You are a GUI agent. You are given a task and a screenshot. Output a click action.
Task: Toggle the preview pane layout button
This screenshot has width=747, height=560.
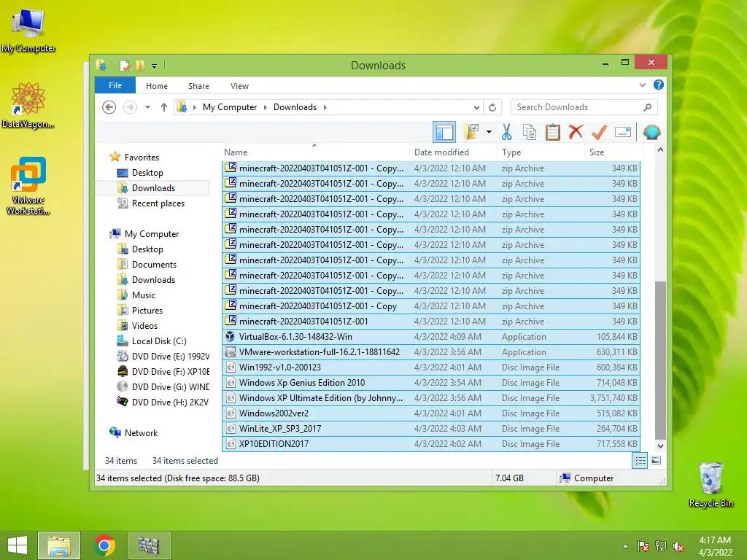444,132
